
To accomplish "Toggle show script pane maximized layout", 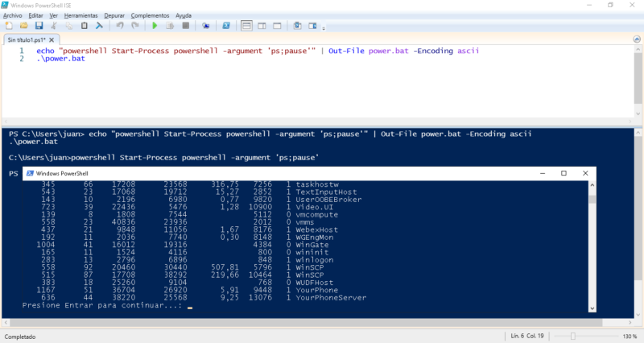I will click(x=277, y=26).
